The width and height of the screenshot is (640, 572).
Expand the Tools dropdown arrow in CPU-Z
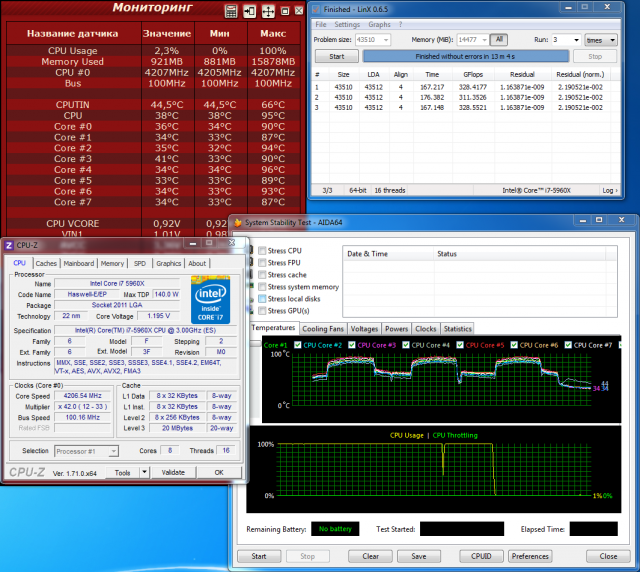coord(144,472)
